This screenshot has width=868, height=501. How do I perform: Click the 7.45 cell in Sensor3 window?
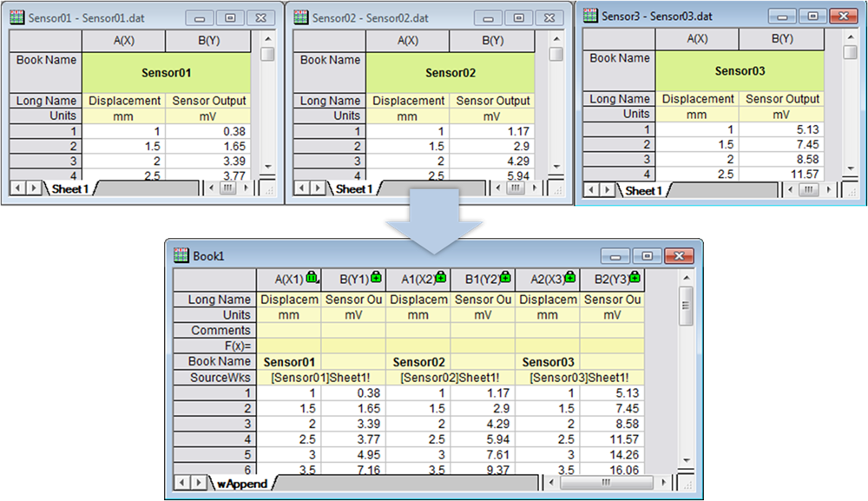point(782,144)
